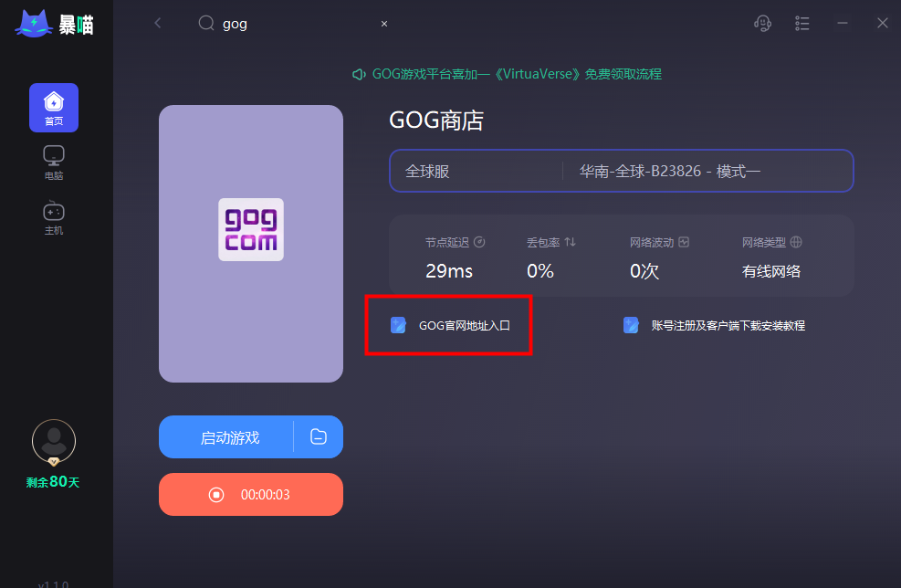The image size is (901, 588).
Task: Open the 华南-全球-B23826 node selector
Action: [x=707, y=172]
